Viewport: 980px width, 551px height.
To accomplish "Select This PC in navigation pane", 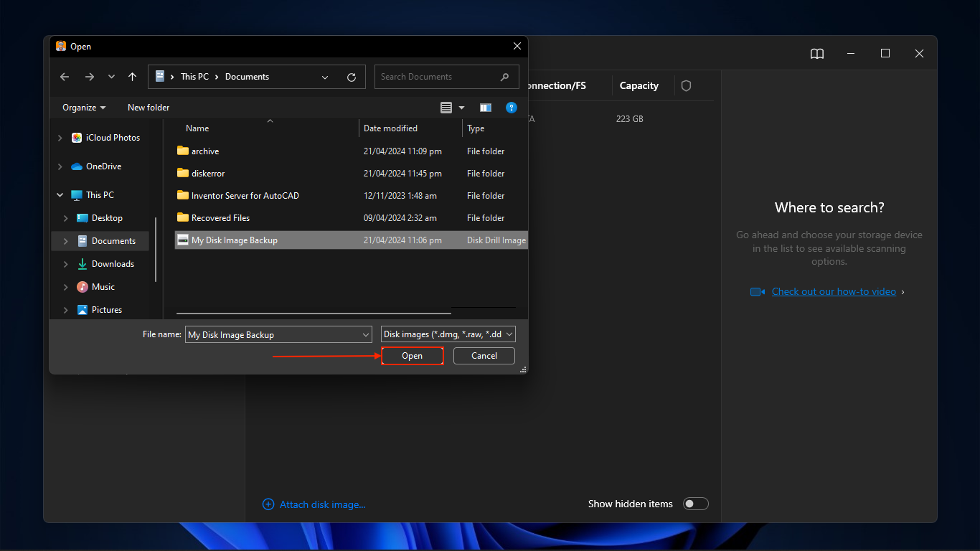I will [x=93, y=195].
